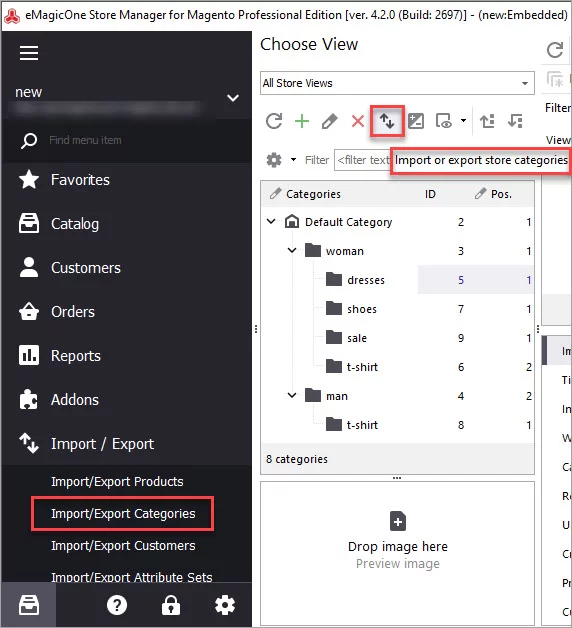The image size is (572, 628).
Task: Click the Orders basket icon
Action: click(x=29, y=311)
